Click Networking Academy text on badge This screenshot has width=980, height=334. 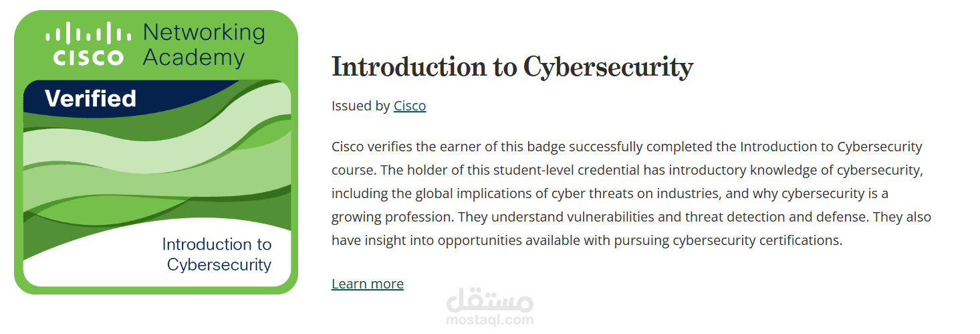204,44
